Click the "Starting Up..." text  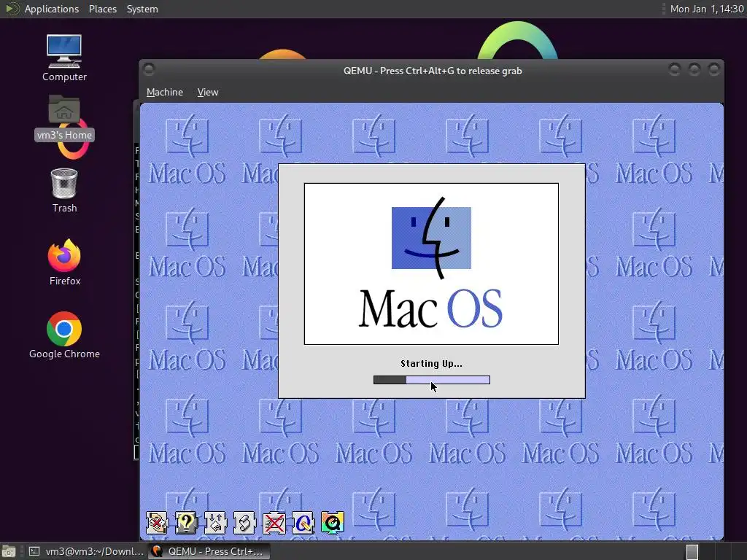coord(431,364)
